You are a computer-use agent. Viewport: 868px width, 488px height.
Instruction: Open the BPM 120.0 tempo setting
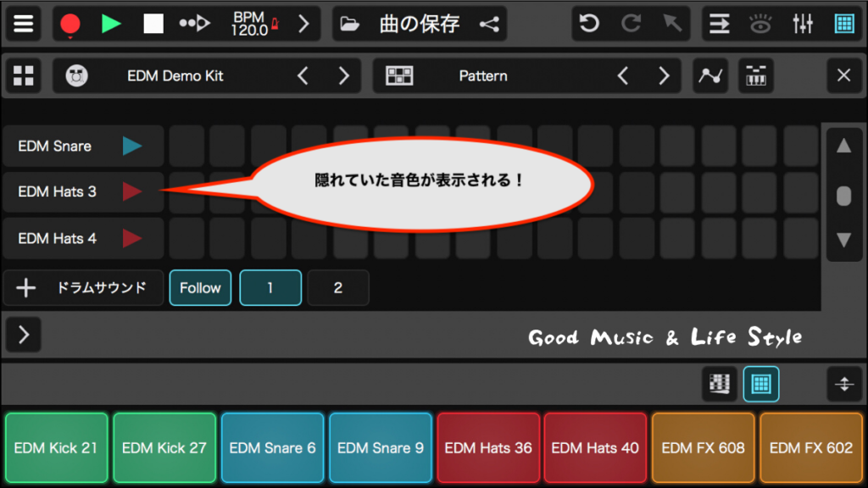click(x=249, y=24)
